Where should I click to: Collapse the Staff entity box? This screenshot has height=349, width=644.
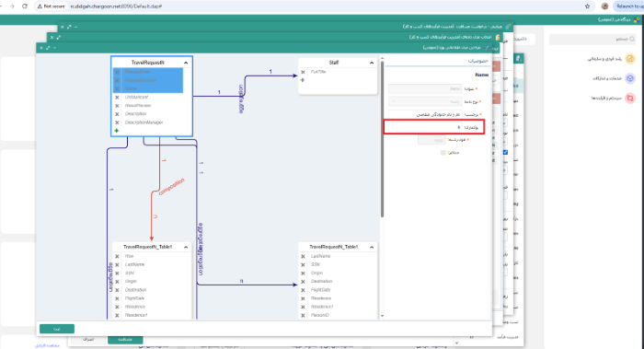[x=372, y=63]
